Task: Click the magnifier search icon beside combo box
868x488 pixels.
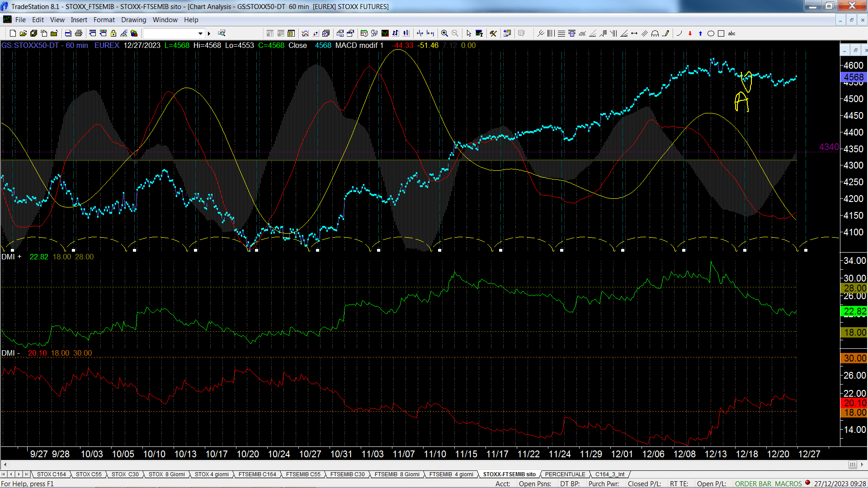Action: click(222, 33)
